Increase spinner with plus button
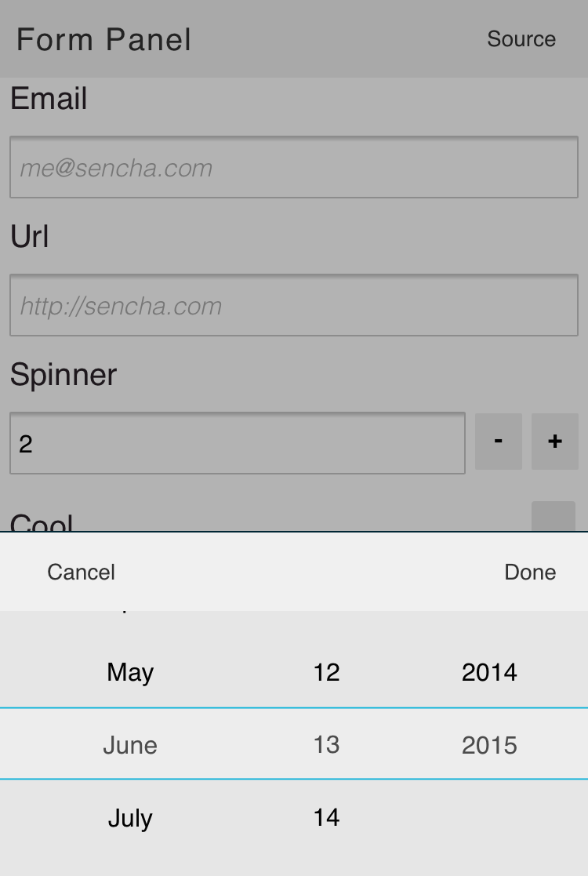 pyautogui.click(x=554, y=442)
